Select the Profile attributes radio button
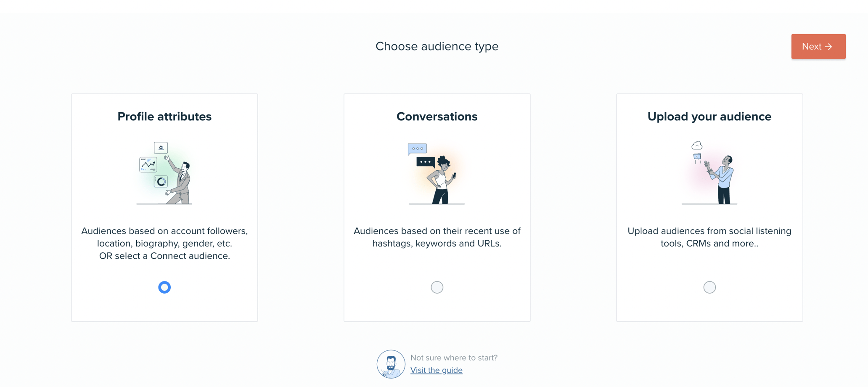 click(x=164, y=287)
